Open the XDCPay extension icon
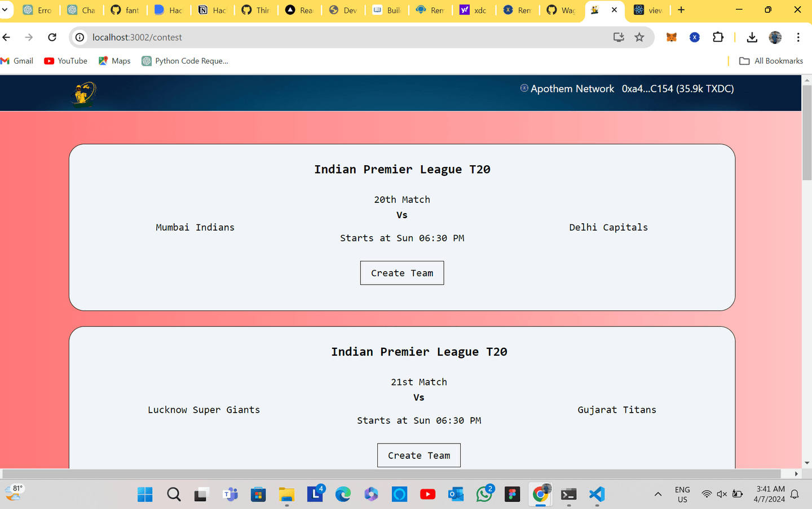The width and height of the screenshot is (812, 509). click(695, 37)
